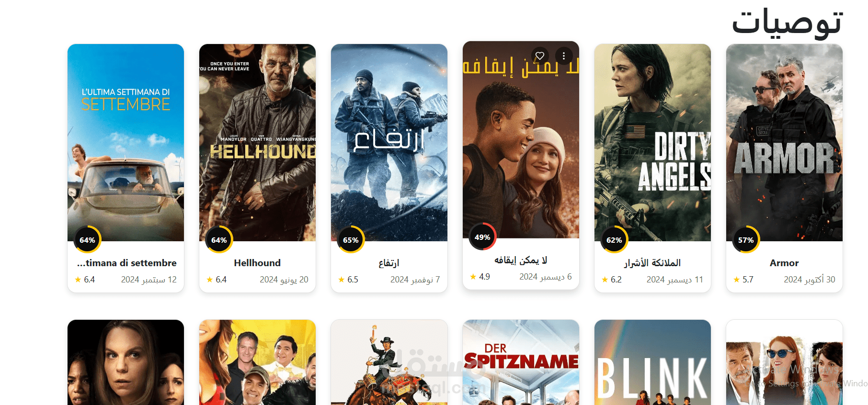Click the 64% badge on settembre poster
Viewport: 868px width, 405px height.
pos(87,240)
